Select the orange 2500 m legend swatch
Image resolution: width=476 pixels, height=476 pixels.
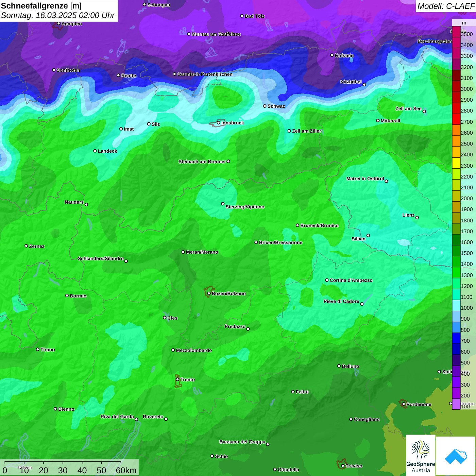(456, 141)
